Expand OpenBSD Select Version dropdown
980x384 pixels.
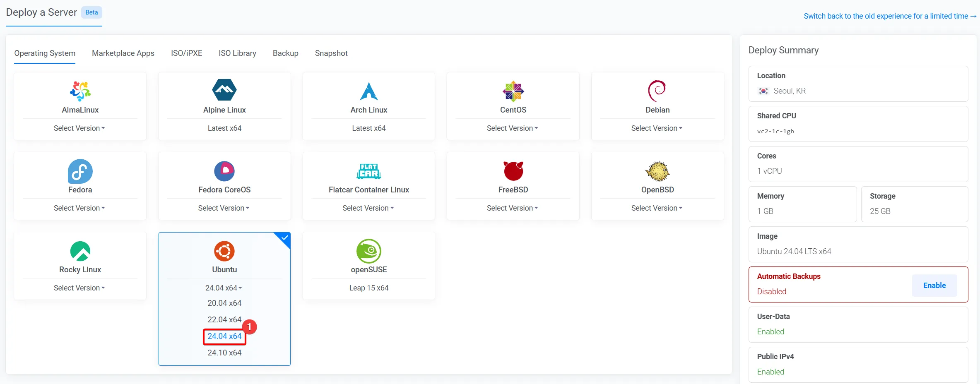coord(657,208)
